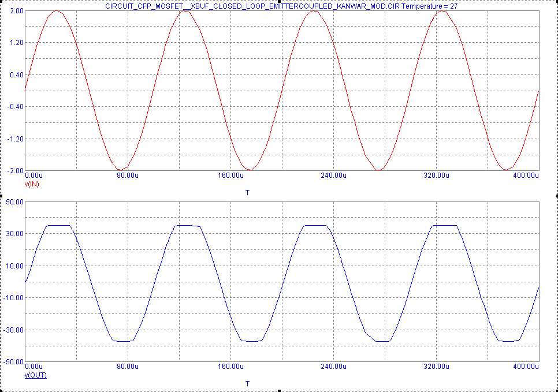Click the selection handle on left edge between plots
The width and height of the screenshot is (558, 392).
click(1, 196)
